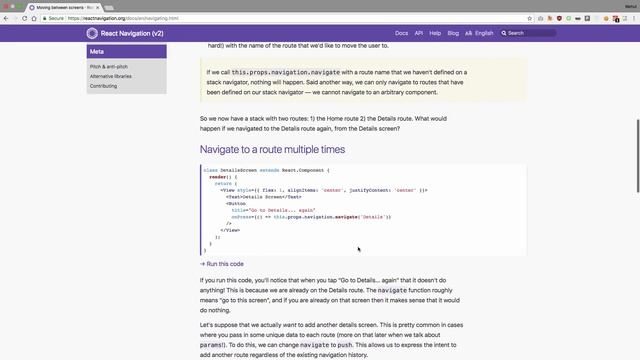Image resolution: width=640 pixels, height=360 pixels.
Task: Click the address bar URL
Action: click(x=123, y=18)
